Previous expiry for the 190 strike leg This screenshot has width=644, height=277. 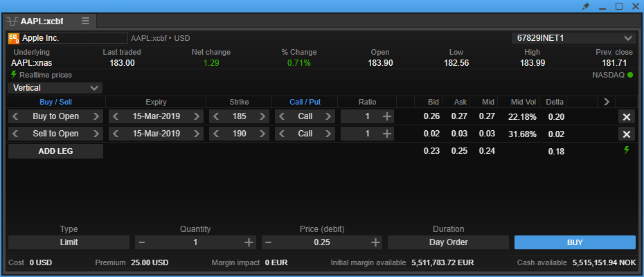click(x=116, y=134)
